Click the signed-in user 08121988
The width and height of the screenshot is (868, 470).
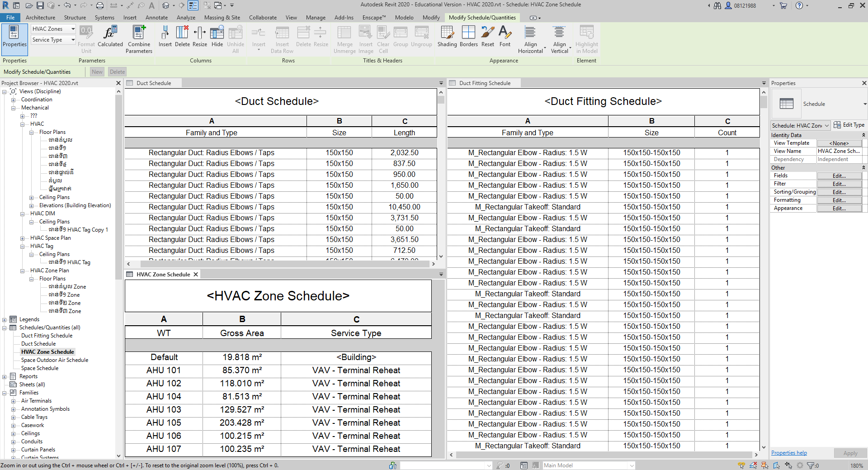[745, 6]
